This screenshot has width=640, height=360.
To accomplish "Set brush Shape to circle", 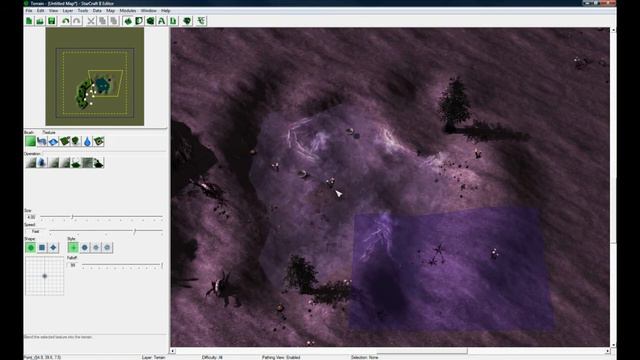I will click(x=31, y=247).
